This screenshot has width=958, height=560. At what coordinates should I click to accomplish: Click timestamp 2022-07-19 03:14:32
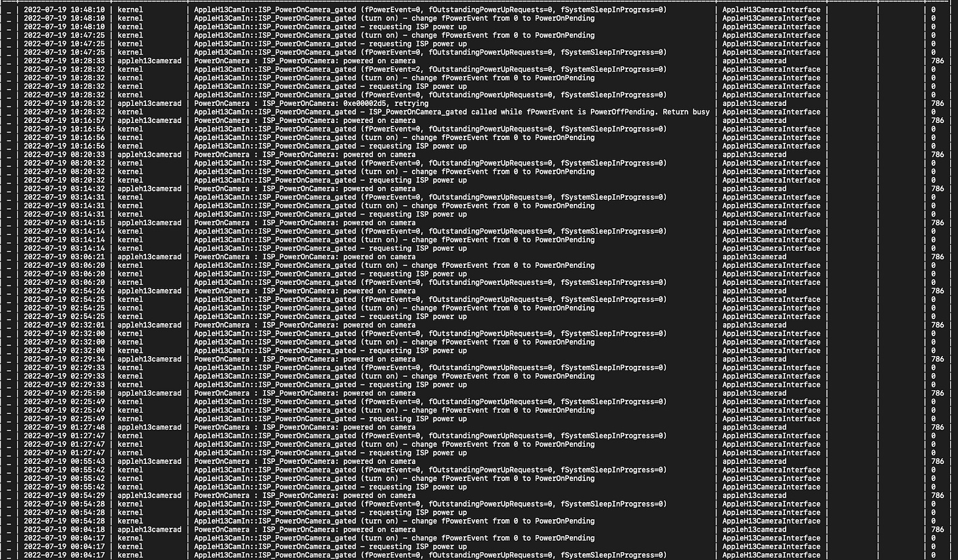tap(64, 189)
